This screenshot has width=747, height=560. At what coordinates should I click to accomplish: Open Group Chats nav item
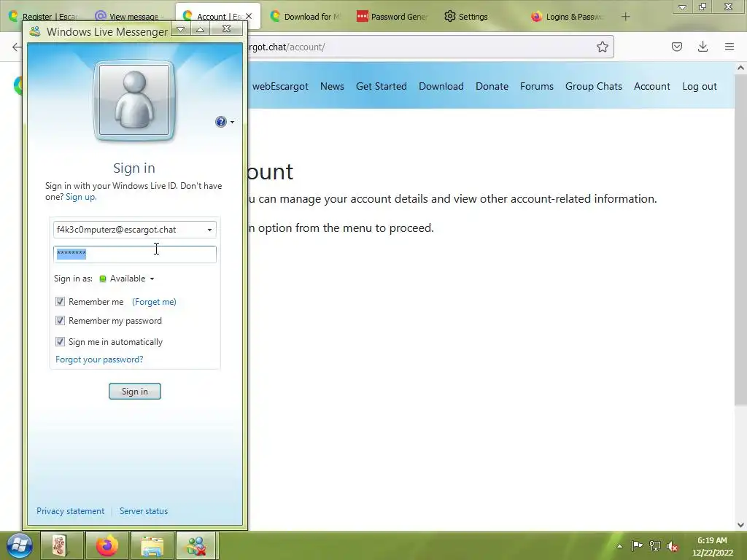[594, 86]
